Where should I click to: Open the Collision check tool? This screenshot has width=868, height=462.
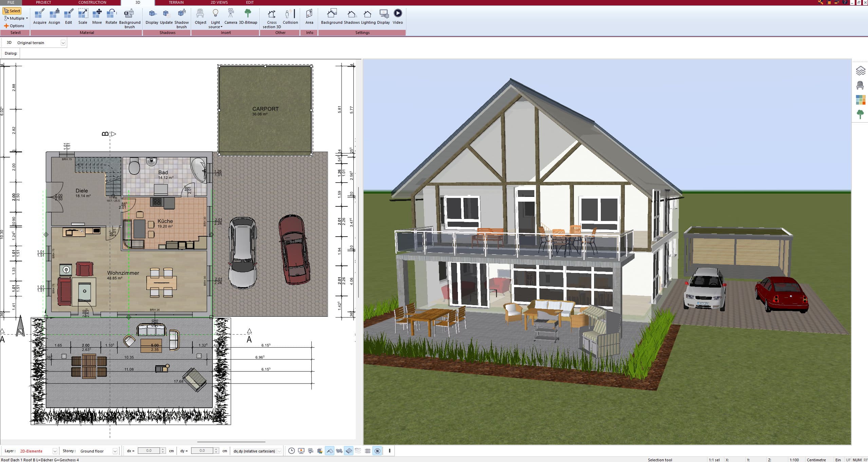290,15
